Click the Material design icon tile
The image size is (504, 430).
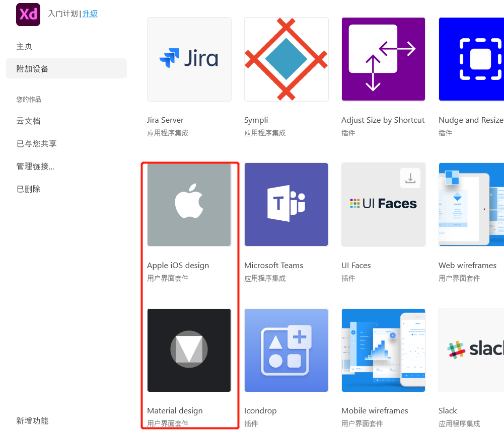click(x=189, y=350)
